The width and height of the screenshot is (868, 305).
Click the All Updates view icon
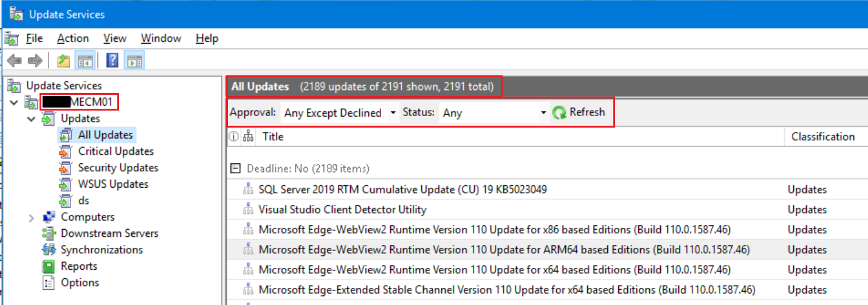pos(66,135)
